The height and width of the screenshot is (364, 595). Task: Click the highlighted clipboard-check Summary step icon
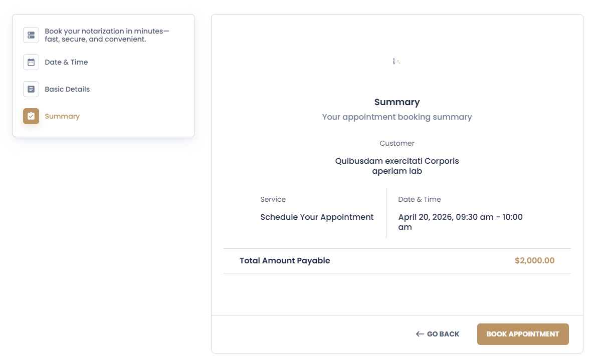pos(31,116)
